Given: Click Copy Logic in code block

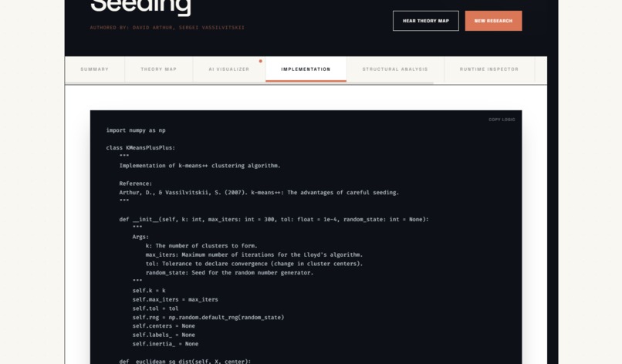Looking at the screenshot, I should coord(502,120).
